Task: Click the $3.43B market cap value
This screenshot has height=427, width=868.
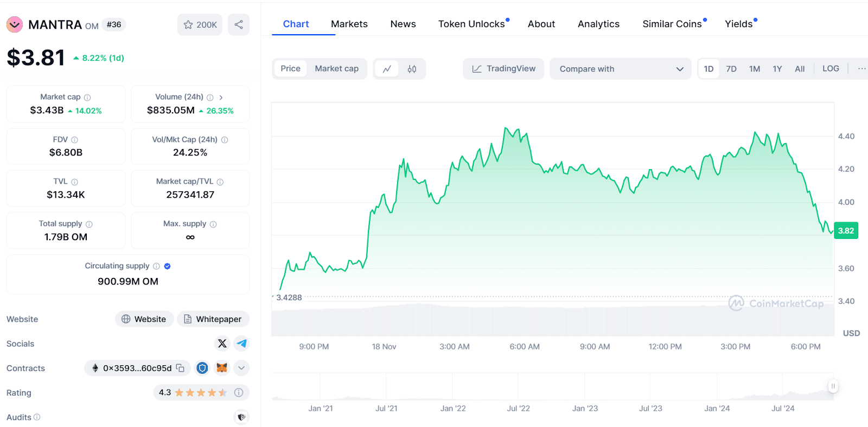Action: coord(47,111)
